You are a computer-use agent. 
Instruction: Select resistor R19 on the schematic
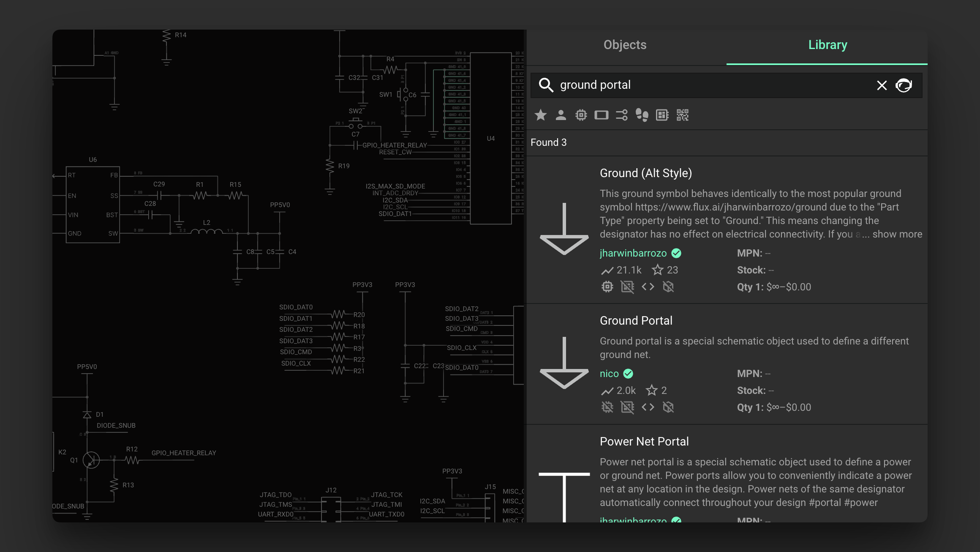coord(330,166)
